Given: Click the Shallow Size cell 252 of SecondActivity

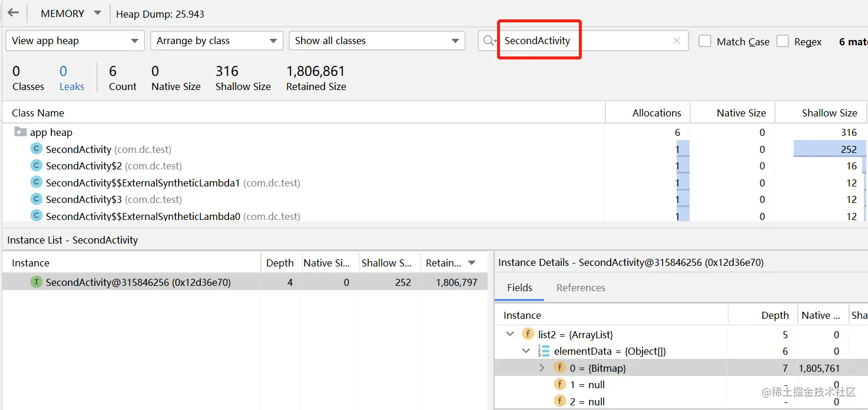Looking at the screenshot, I should [830, 149].
